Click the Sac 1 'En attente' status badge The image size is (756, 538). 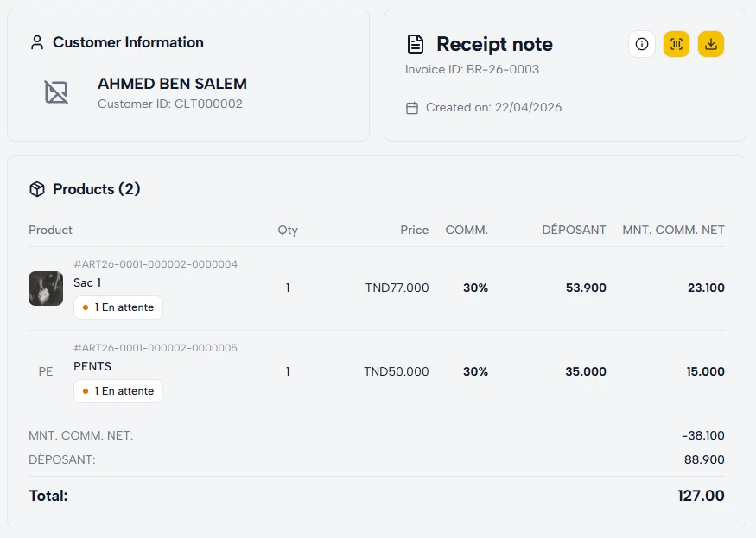(x=118, y=307)
